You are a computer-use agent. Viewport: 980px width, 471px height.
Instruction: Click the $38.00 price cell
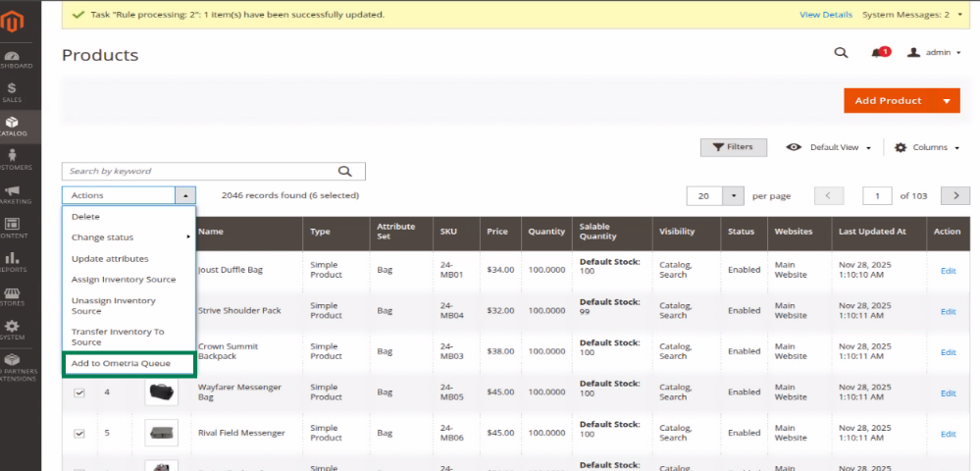pos(500,351)
